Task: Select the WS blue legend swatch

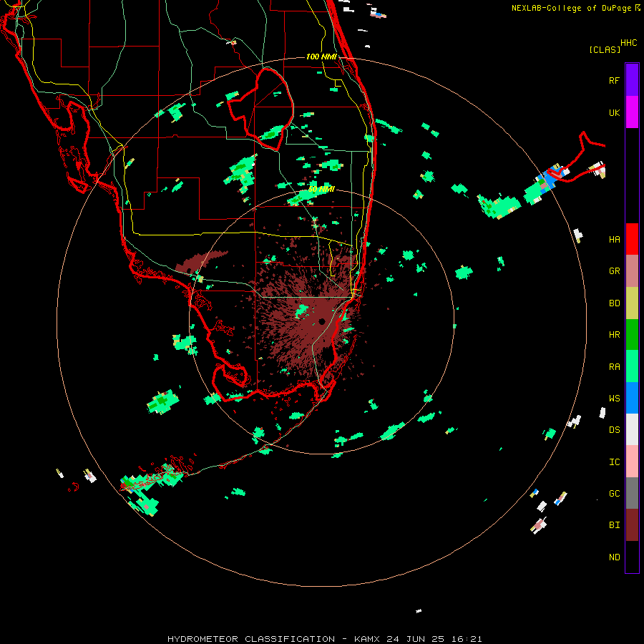Action: [632, 398]
